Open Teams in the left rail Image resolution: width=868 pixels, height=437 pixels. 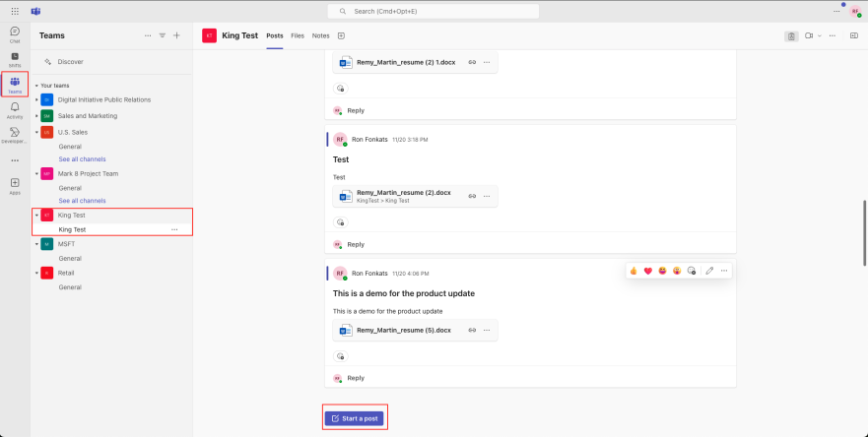click(15, 85)
